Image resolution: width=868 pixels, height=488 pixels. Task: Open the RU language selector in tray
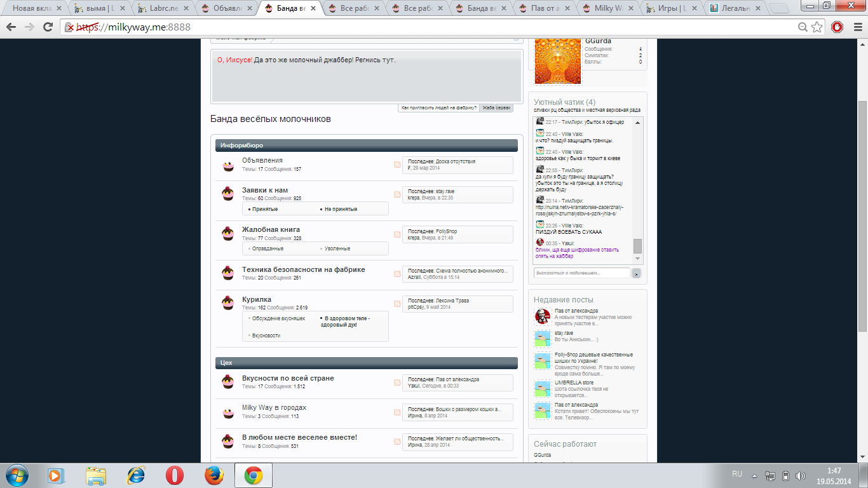pos(737,474)
